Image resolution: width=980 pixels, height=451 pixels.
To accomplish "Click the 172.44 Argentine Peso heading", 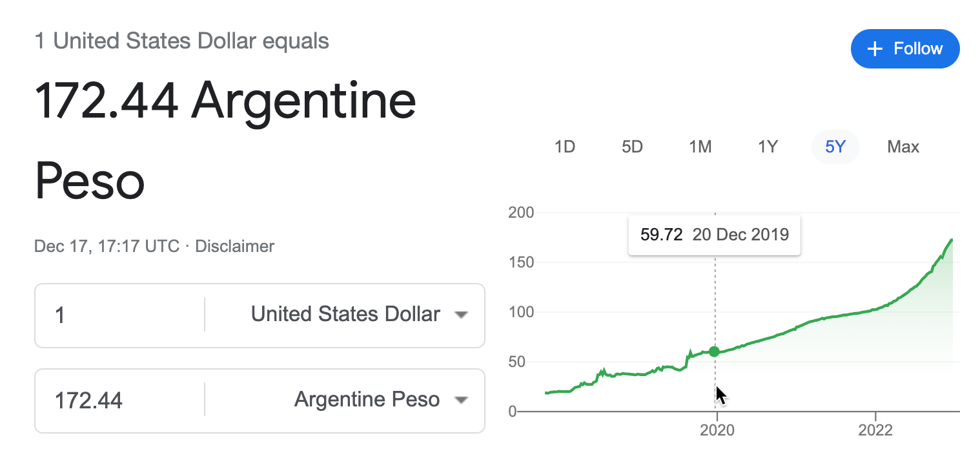I will (225, 140).
